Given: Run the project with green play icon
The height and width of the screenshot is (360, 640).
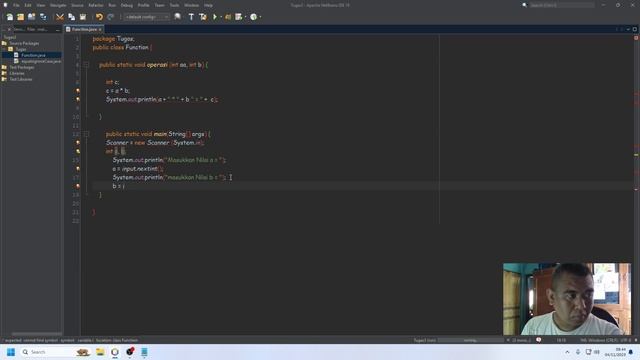Looking at the screenshot, I should click(215, 17).
